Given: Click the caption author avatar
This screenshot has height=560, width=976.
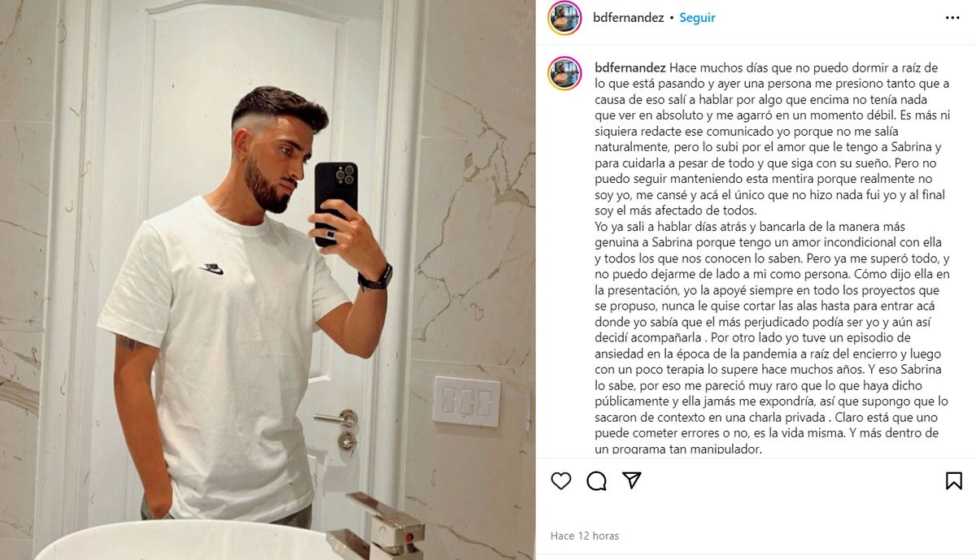Looking at the screenshot, I should [x=564, y=73].
